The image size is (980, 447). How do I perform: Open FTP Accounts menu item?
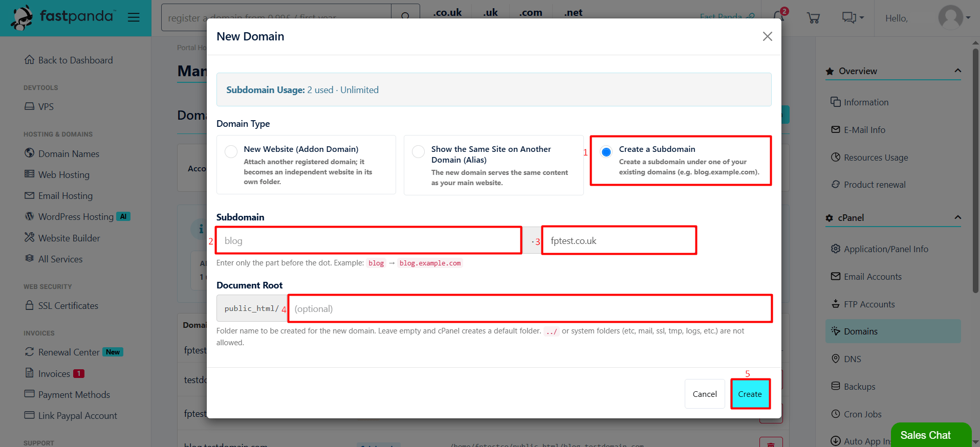[x=869, y=304]
